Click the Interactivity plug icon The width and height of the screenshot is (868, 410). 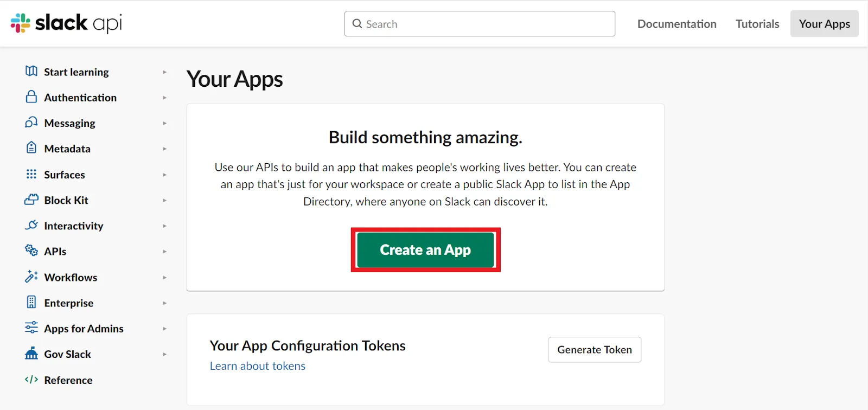(31, 225)
